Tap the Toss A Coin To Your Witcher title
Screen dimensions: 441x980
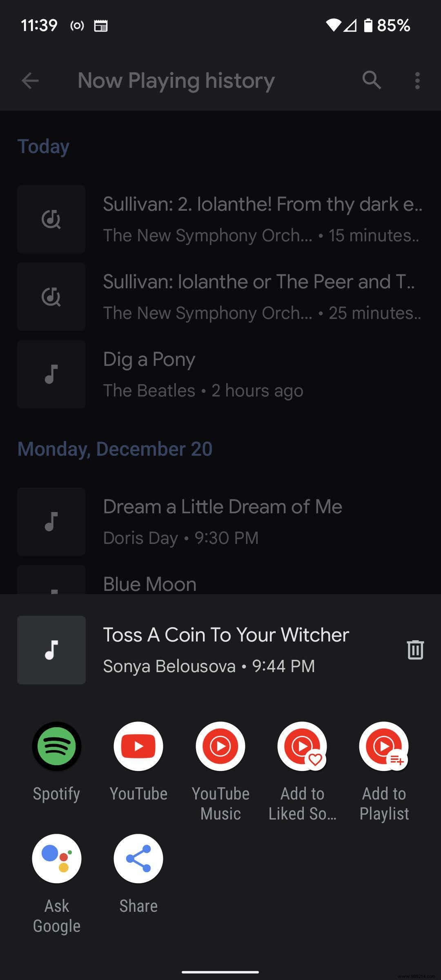(226, 635)
